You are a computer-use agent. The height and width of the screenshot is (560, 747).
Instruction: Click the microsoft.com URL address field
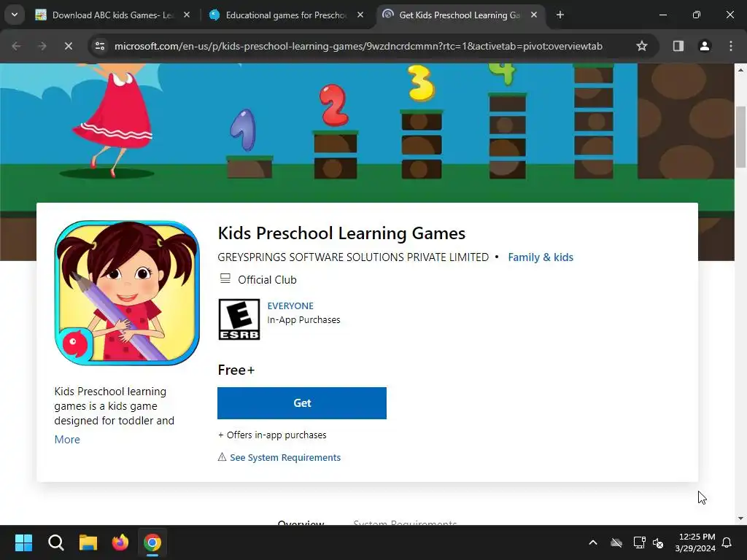(358, 46)
